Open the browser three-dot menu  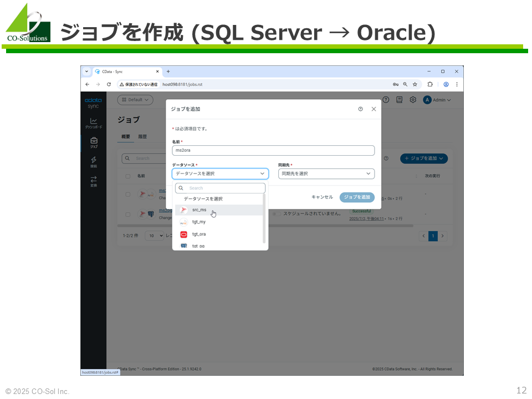point(457,84)
